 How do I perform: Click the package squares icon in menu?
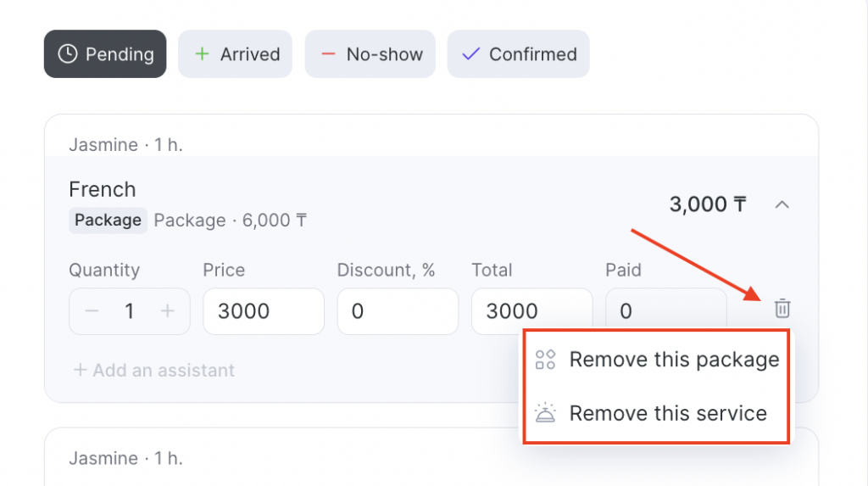coord(545,360)
